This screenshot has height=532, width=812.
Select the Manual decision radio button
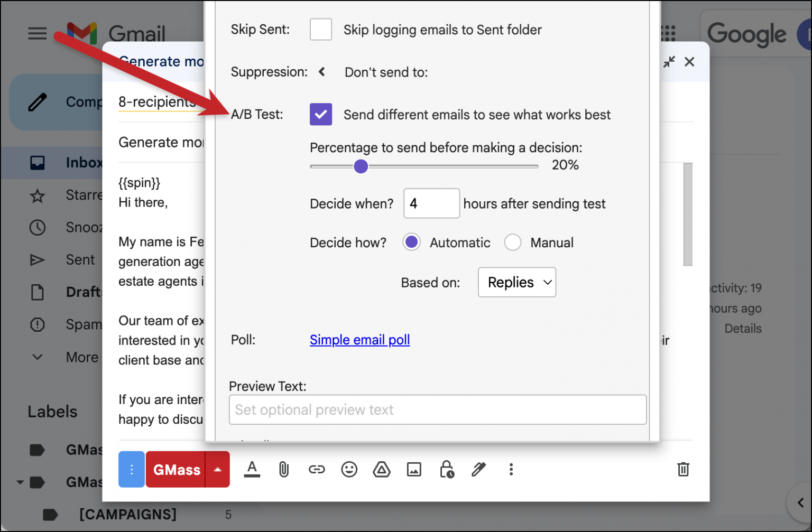pyautogui.click(x=512, y=242)
